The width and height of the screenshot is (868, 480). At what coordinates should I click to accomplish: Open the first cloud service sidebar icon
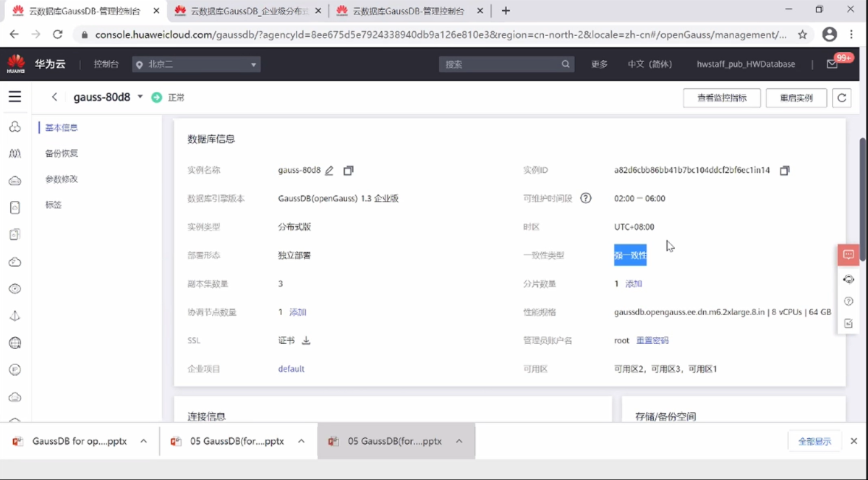[14, 127]
